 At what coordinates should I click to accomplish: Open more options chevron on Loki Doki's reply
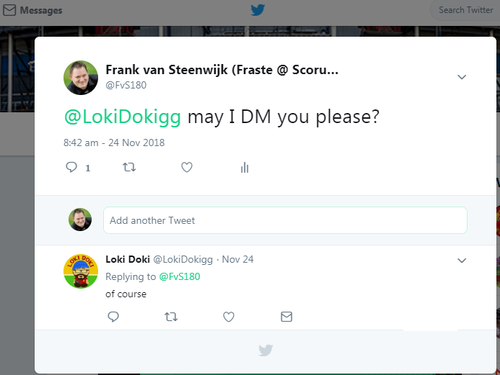462,260
